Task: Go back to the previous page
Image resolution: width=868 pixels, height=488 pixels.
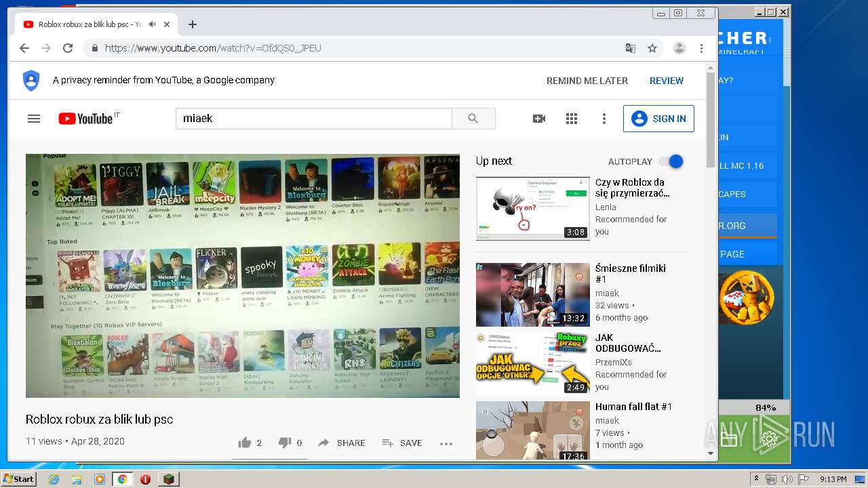Action: tap(24, 48)
